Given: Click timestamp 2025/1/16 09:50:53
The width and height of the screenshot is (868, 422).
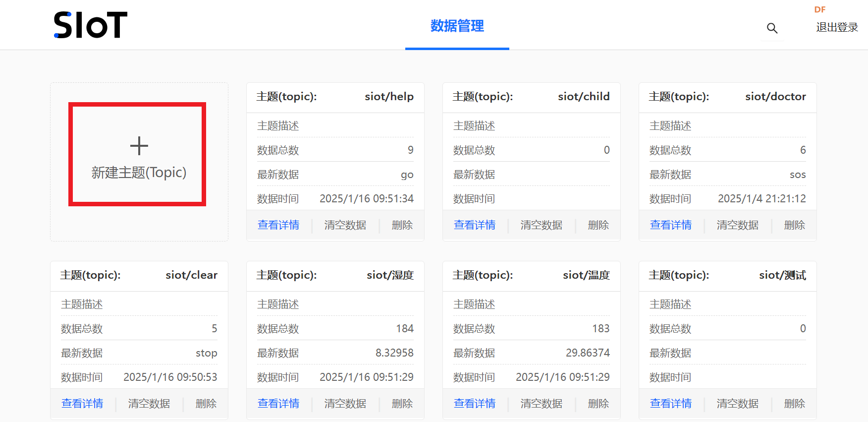Looking at the screenshot, I should (x=170, y=377).
